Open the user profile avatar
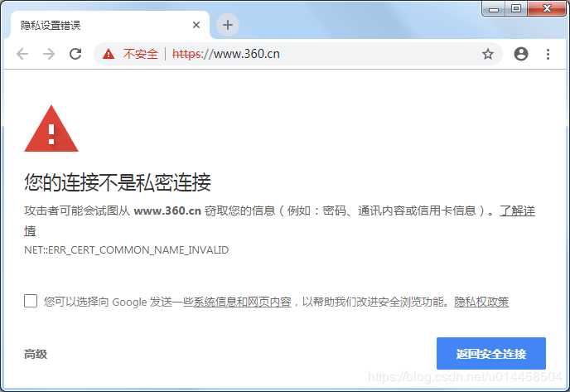This screenshot has width=570, height=392. [520, 54]
